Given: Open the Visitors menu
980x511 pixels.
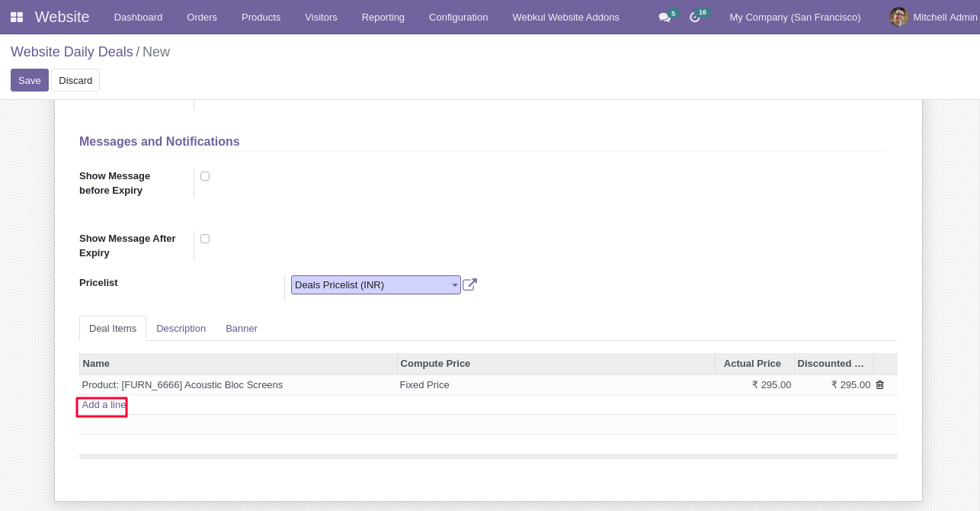Looking at the screenshot, I should click(x=321, y=17).
